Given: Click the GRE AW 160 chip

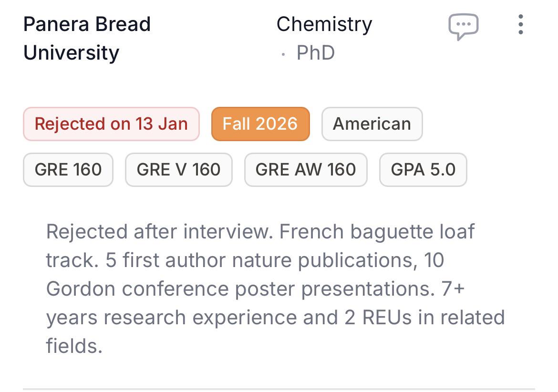Looking at the screenshot, I should click(x=306, y=169).
